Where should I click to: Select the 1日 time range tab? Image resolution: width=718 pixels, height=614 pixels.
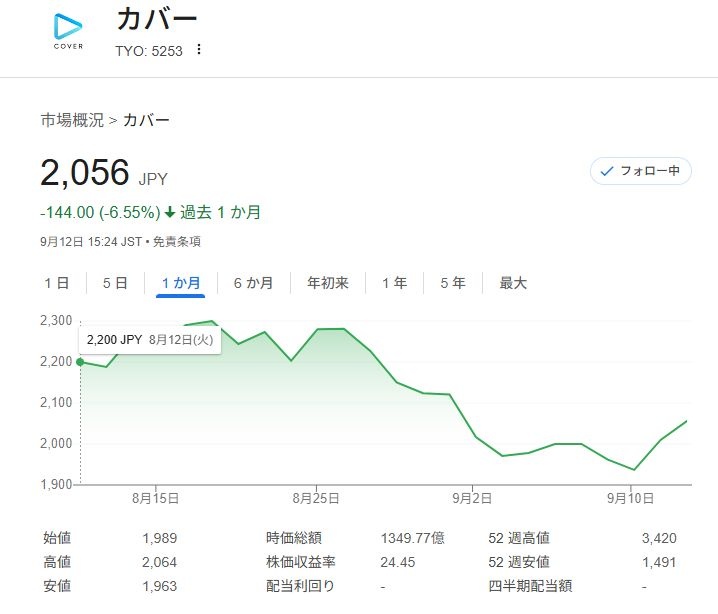coord(56,283)
